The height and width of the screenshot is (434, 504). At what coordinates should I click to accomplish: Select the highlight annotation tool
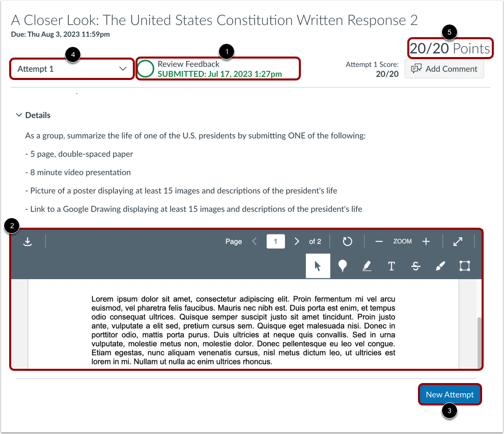click(367, 266)
